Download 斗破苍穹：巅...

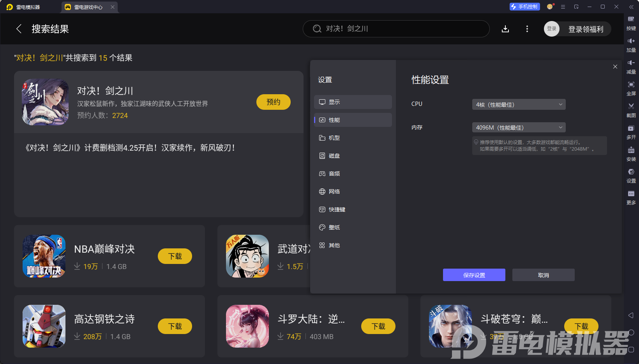coord(581,326)
